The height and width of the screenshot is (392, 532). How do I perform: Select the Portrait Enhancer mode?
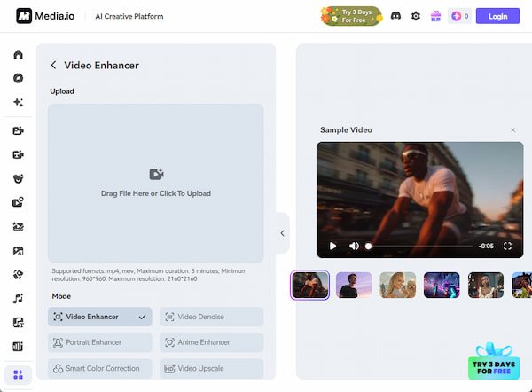(99, 342)
